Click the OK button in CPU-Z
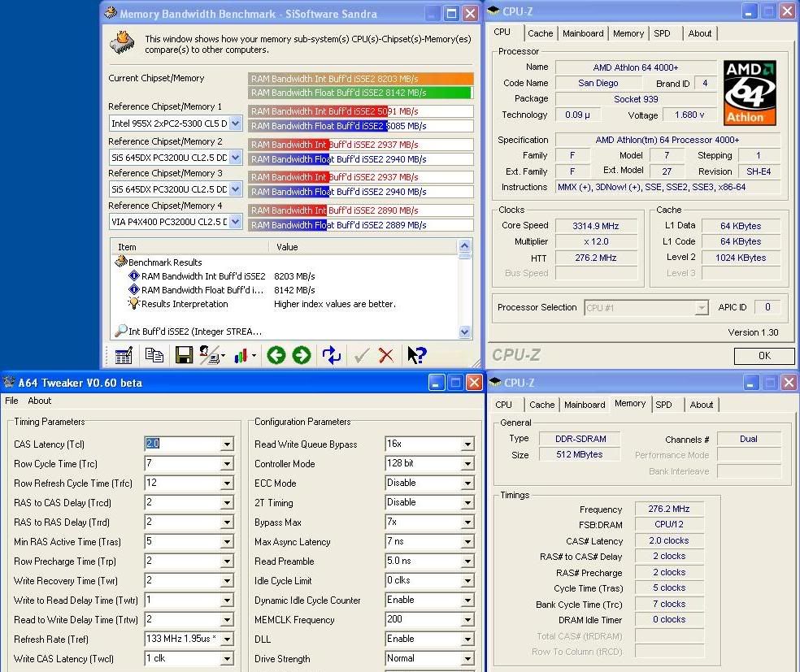 [763, 356]
